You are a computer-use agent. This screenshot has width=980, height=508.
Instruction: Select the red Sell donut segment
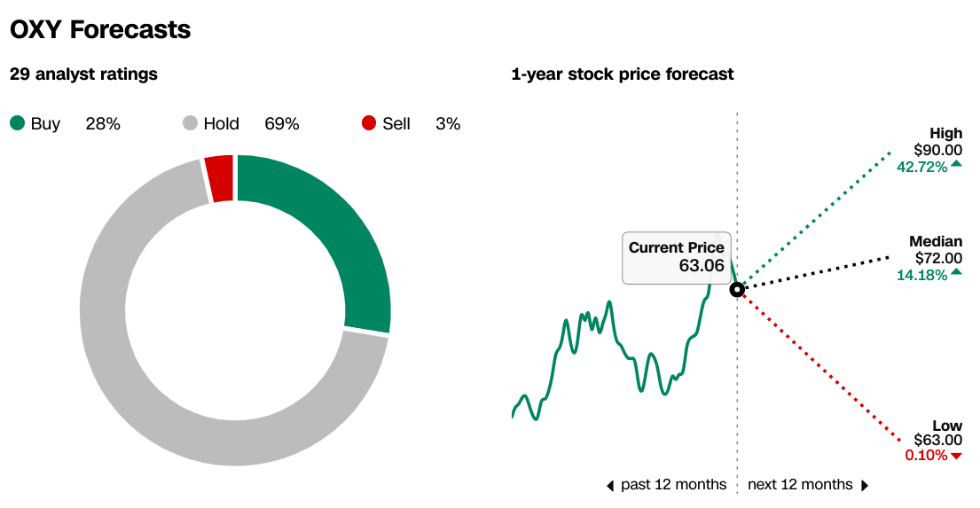click(x=219, y=178)
